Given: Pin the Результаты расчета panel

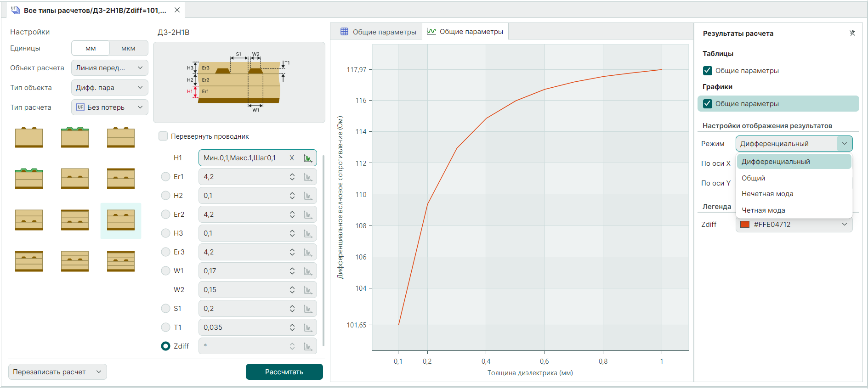Looking at the screenshot, I should tap(852, 33).
